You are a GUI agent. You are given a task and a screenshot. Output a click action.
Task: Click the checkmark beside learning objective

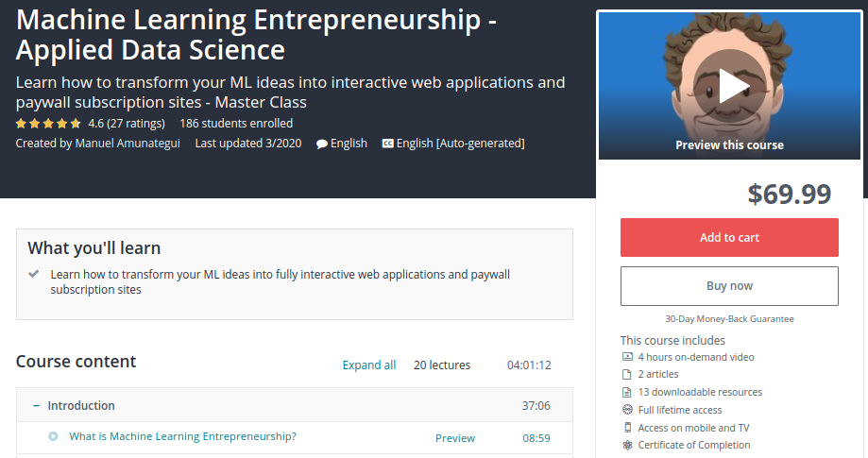pyautogui.click(x=34, y=274)
